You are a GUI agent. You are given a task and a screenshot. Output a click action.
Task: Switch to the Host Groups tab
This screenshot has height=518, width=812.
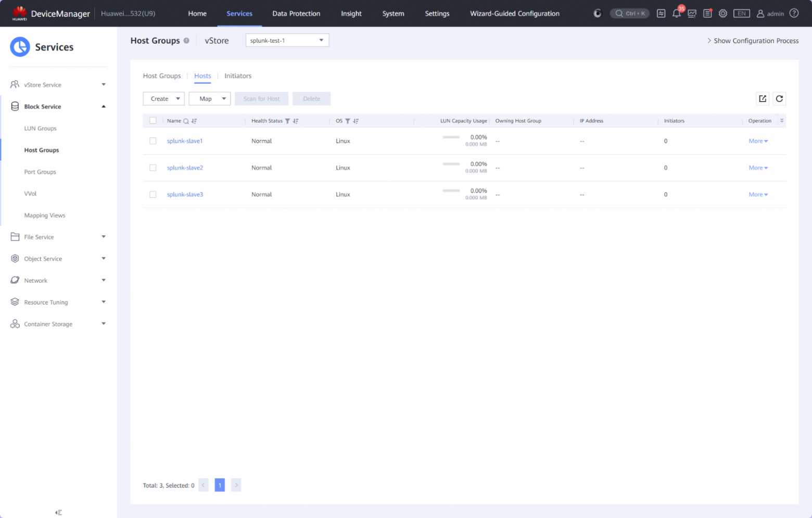pos(162,76)
